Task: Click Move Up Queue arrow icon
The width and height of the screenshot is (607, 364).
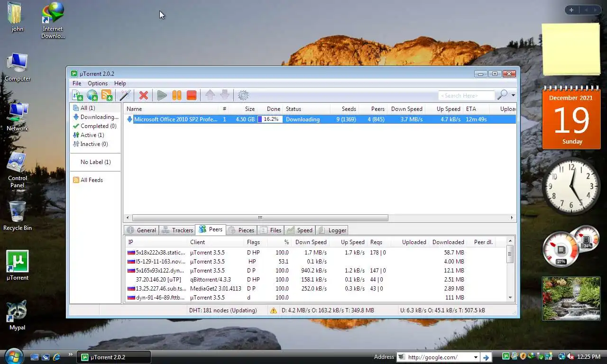Action: [210, 95]
